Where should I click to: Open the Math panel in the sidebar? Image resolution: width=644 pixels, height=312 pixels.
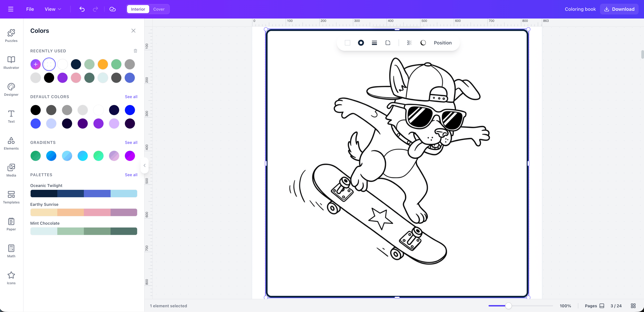[11, 250]
